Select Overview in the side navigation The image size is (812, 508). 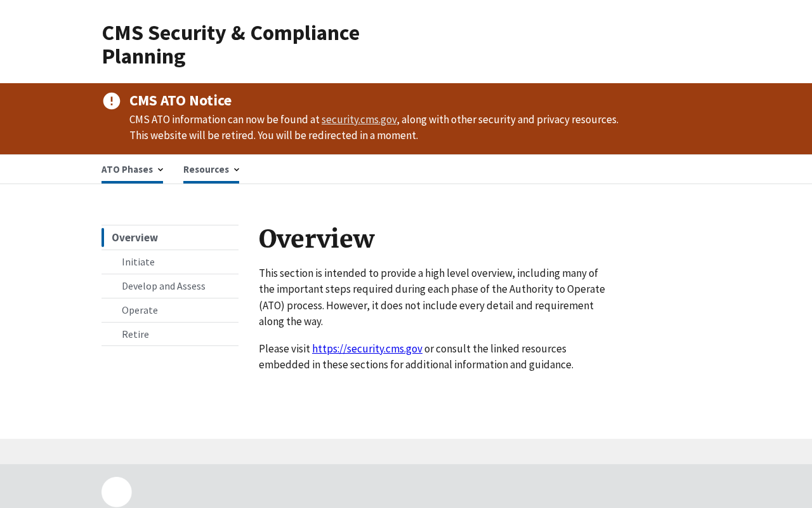tap(135, 237)
